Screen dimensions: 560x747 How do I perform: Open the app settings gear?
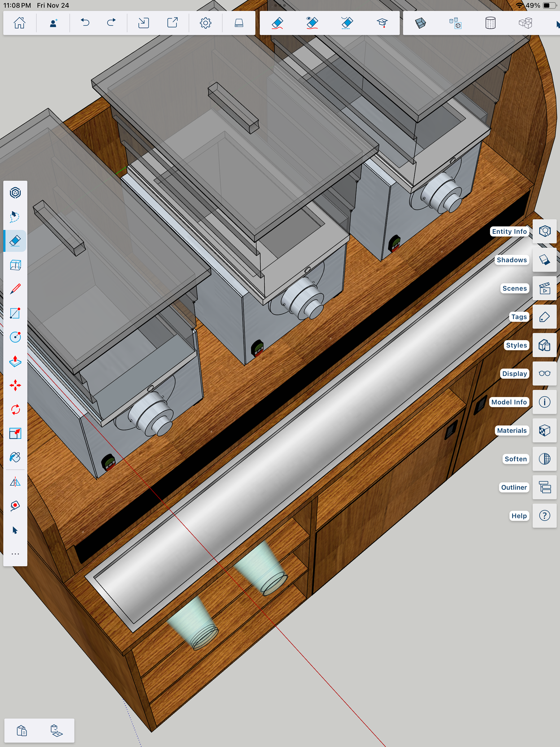point(205,23)
